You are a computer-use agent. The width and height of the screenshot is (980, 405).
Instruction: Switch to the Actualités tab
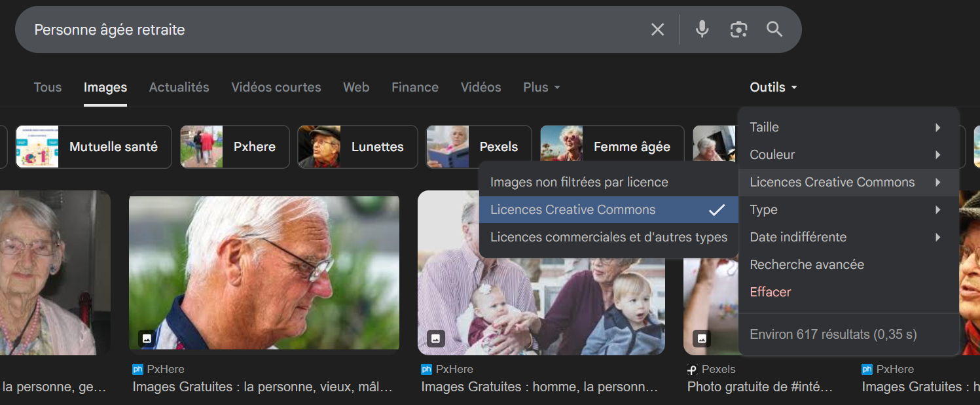point(179,87)
